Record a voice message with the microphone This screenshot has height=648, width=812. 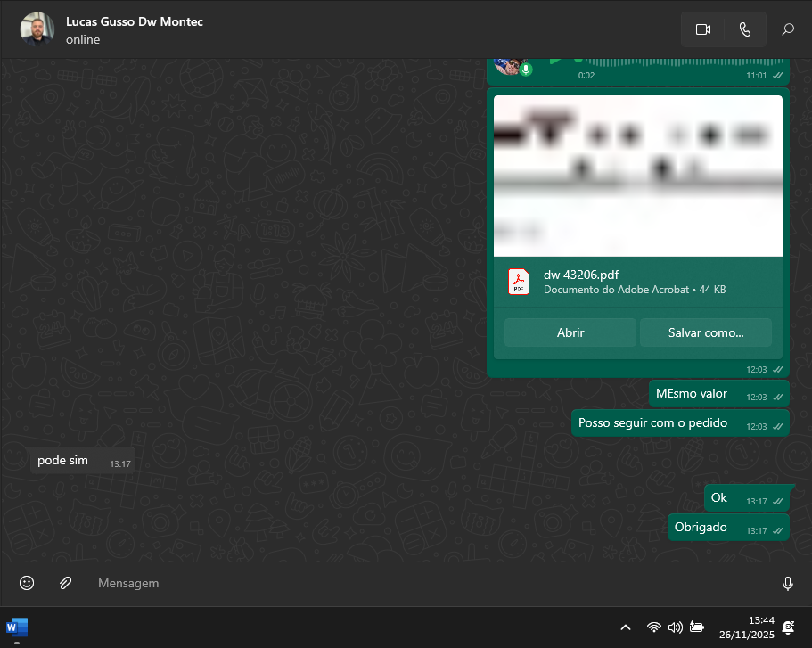point(788,583)
